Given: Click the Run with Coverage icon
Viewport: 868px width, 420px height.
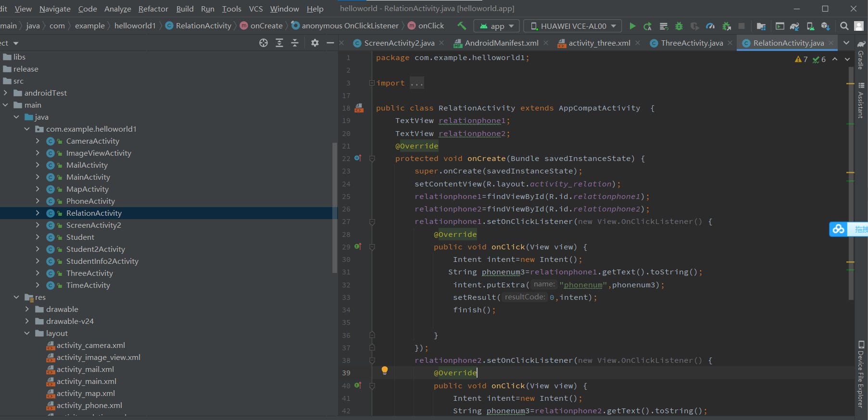Looking at the screenshot, I should (x=694, y=26).
